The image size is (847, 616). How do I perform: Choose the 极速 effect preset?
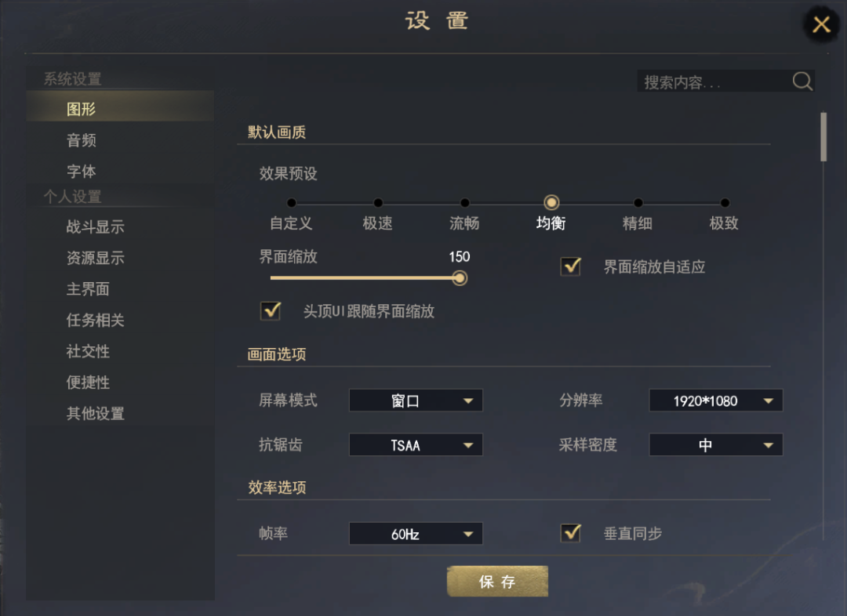378,203
